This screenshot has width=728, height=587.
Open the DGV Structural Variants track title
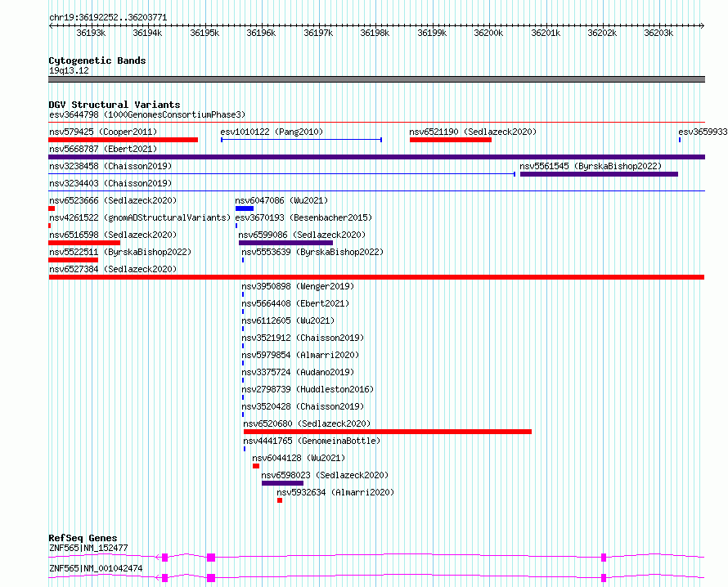[x=115, y=105]
